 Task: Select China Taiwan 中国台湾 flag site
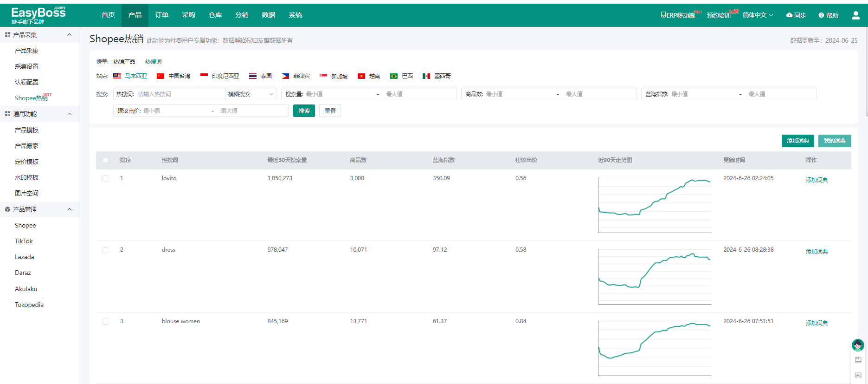(x=174, y=76)
